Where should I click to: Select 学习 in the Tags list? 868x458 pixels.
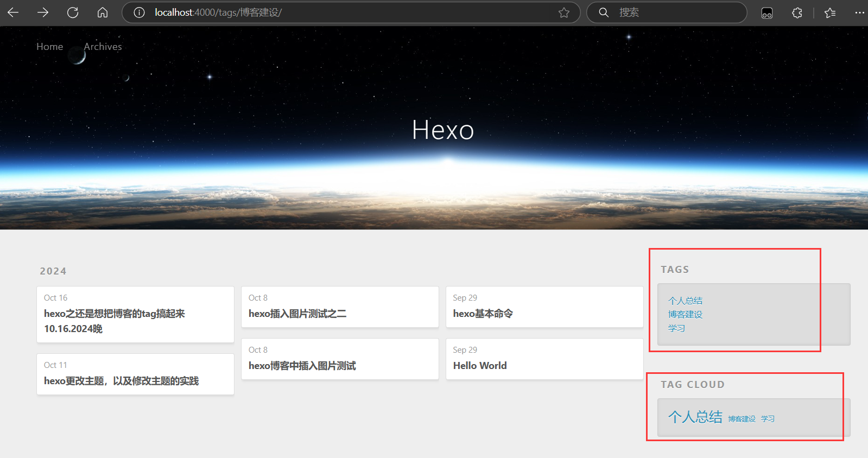[x=676, y=328]
